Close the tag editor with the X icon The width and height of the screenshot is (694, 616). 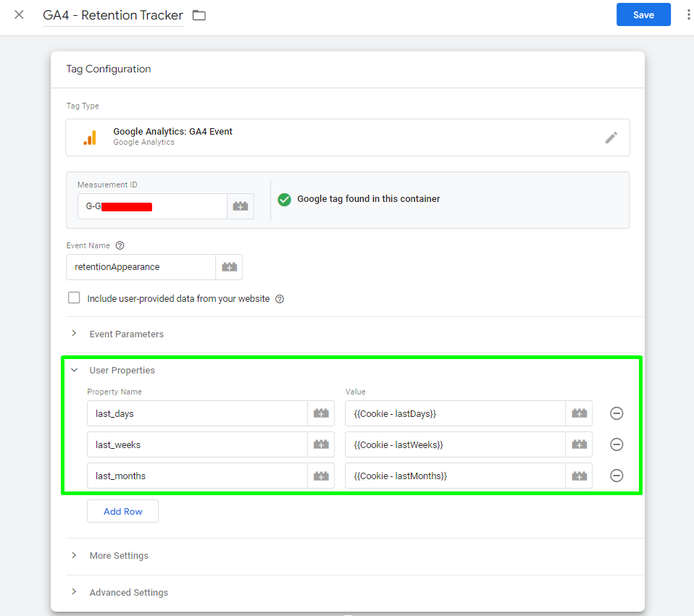[19, 15]
